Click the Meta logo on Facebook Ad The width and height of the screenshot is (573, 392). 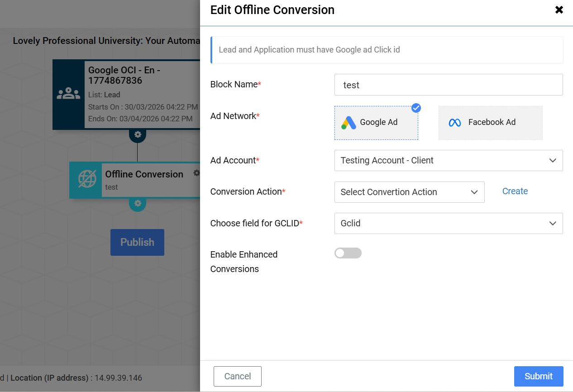pos(455,123)
